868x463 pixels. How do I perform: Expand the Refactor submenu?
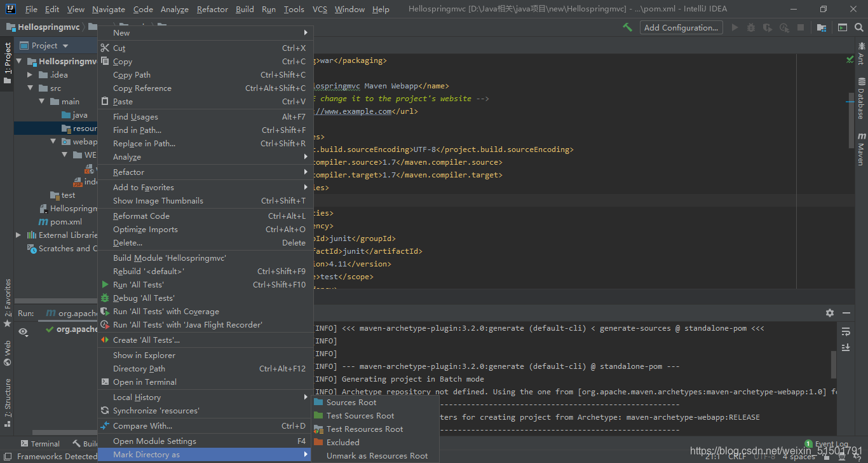click(x=205, y=172)
